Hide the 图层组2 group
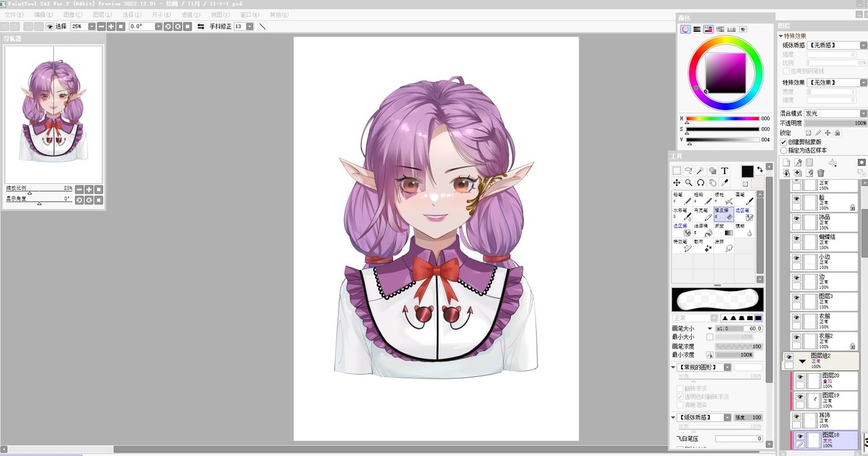The width and height of the screenshot is (868, 456). point(788,357)
